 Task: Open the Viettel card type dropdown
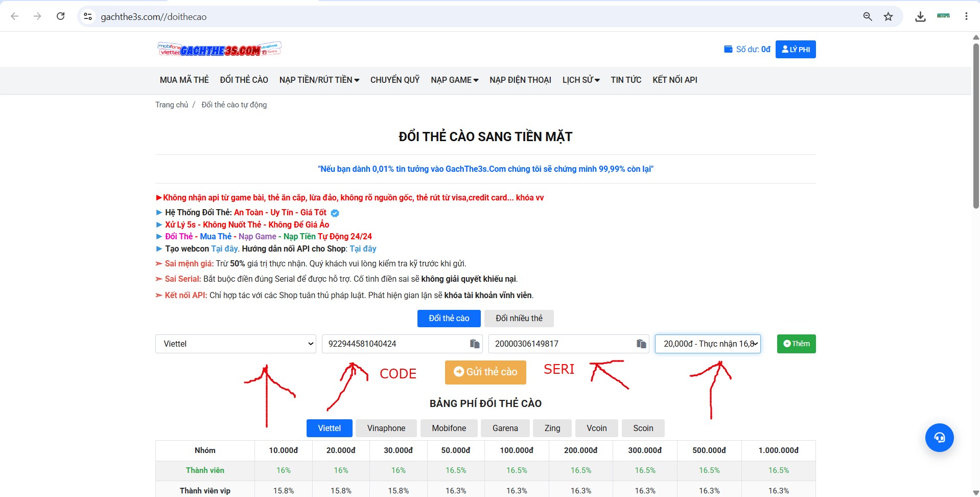click(x=236, y=344)
